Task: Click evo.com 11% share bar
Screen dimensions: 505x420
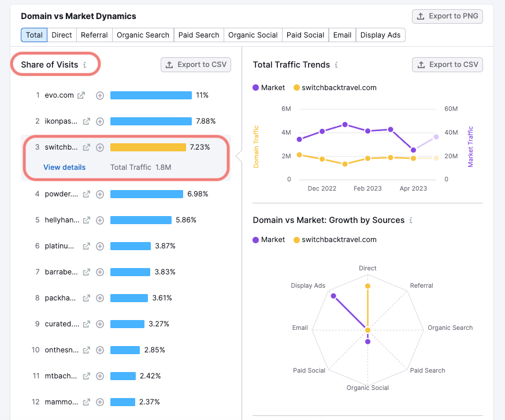Action: (x=151, y=95)
